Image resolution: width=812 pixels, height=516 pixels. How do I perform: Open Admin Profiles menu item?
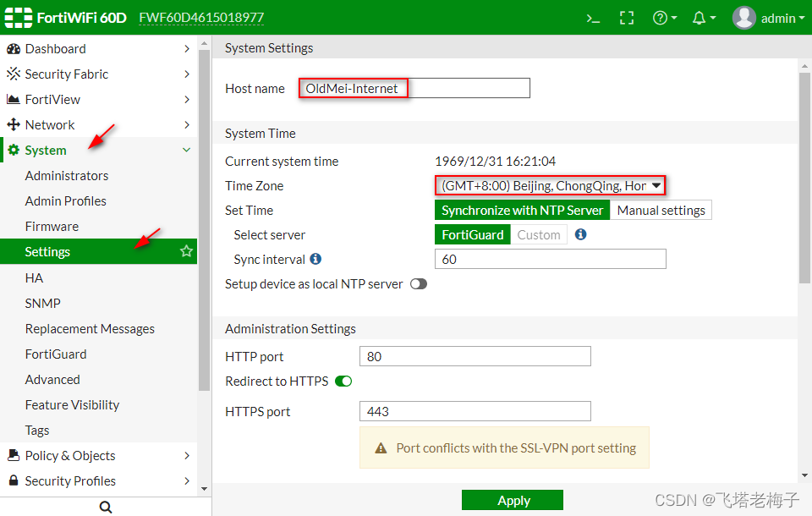click(66, 201)
